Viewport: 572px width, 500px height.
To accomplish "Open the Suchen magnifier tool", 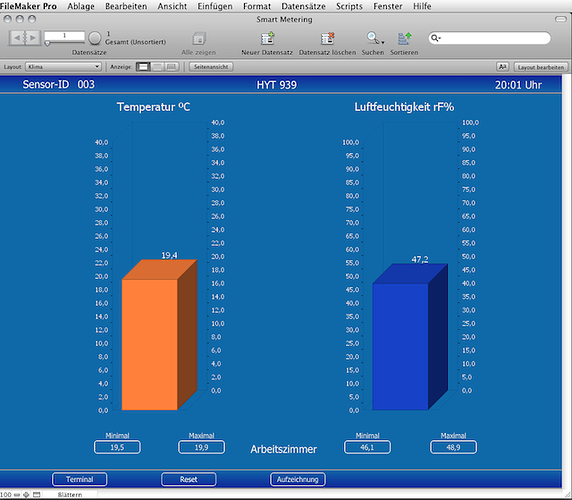I will click(x=372, y=38).
